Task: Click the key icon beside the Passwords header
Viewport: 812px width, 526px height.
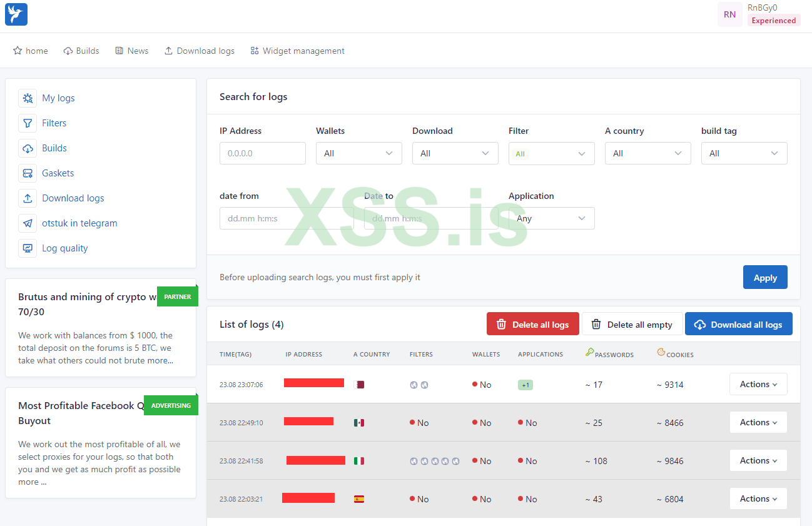Action: pyautogui.click(x=589, y=353)
